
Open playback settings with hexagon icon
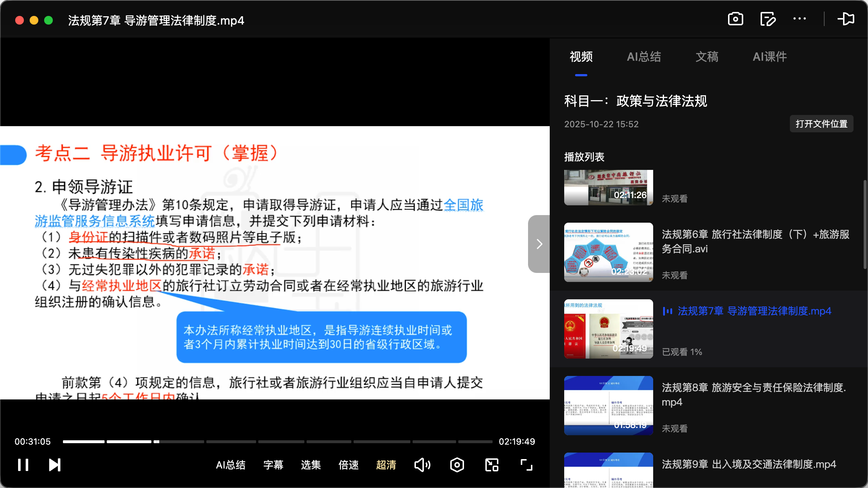(x=457, y=465)
